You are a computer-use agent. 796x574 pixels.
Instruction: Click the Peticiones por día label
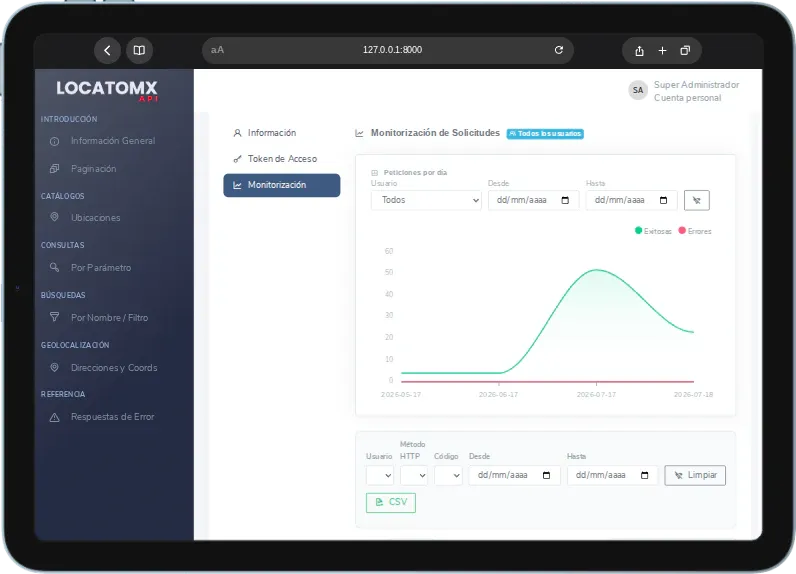[x=415, y=173]
